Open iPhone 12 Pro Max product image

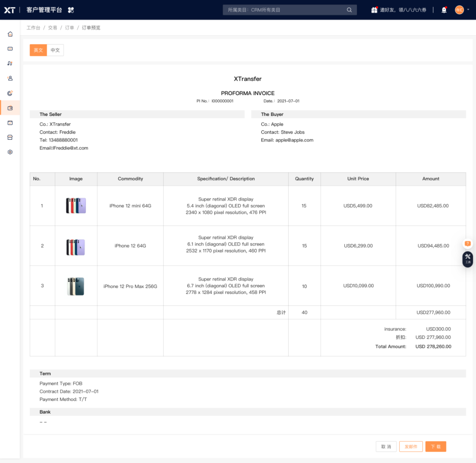pos(76,286)
